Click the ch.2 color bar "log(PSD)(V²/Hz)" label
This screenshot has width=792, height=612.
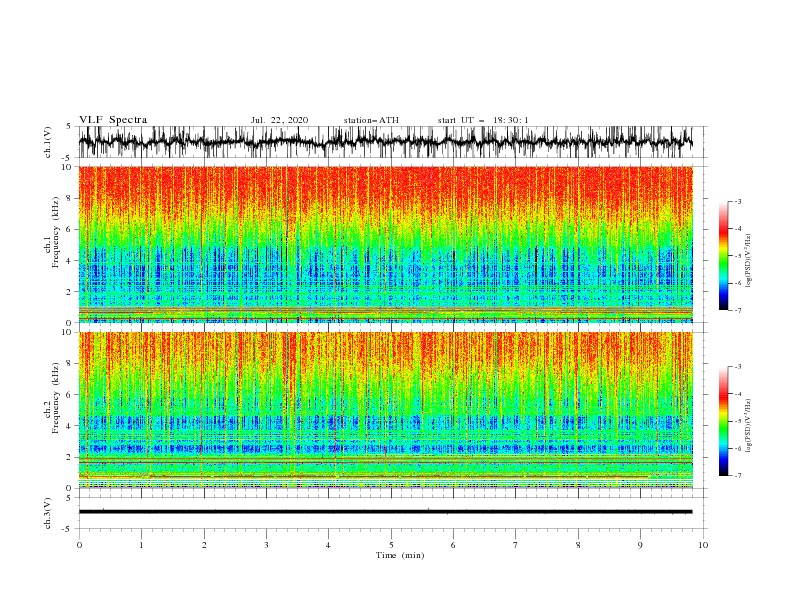point(748,426)
